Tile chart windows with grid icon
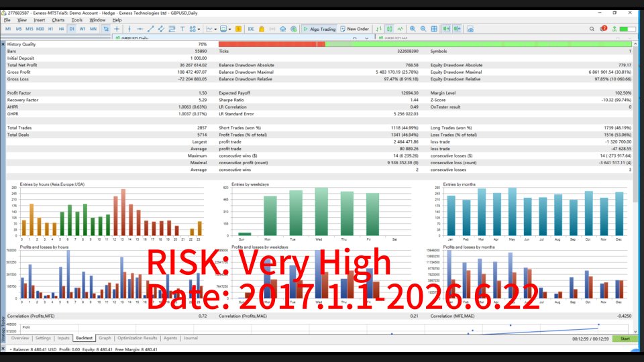Image resolution: width=644 pixels, height=362 pixels. (434, 29)
